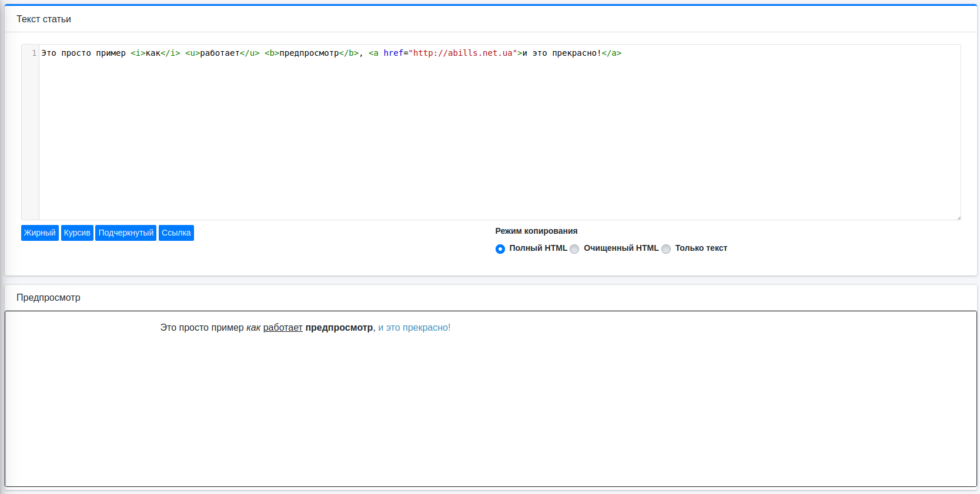
Task: Click the underlined word 'работает' in the preview
Action: pos(283,328)
